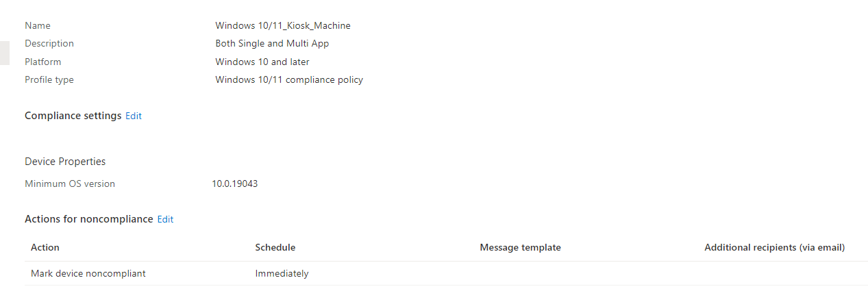Viewport: 868px width, 291px height.
Task: Select the Minimum OS version label
Action: click(70, 184)
